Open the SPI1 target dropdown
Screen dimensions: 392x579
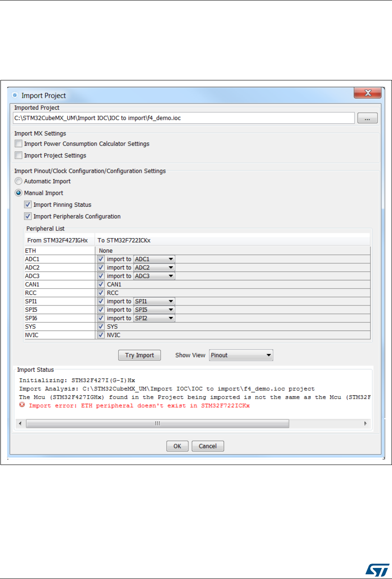154,301
